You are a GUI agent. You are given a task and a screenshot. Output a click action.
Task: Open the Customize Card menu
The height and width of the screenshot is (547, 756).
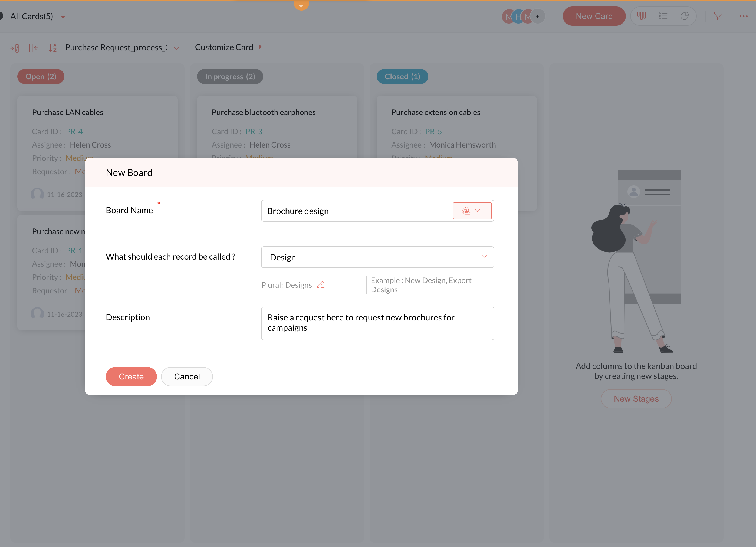[x=228, y=47]
